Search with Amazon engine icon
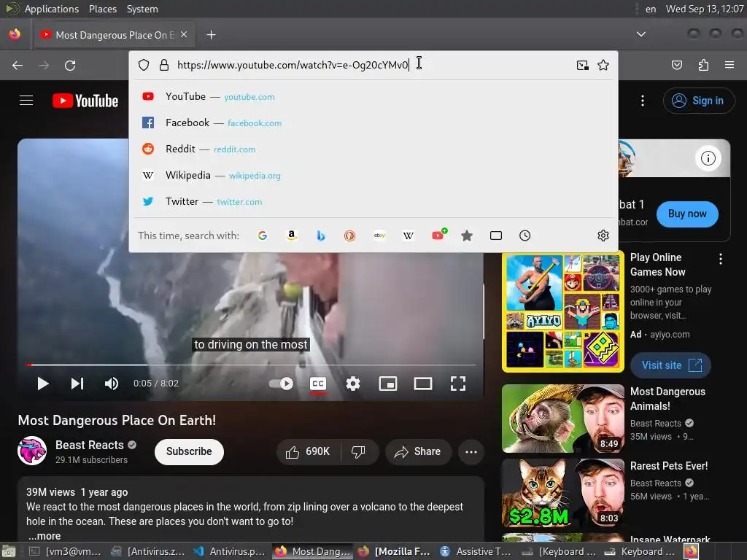The image size is (747, 560). click(292, 236)
